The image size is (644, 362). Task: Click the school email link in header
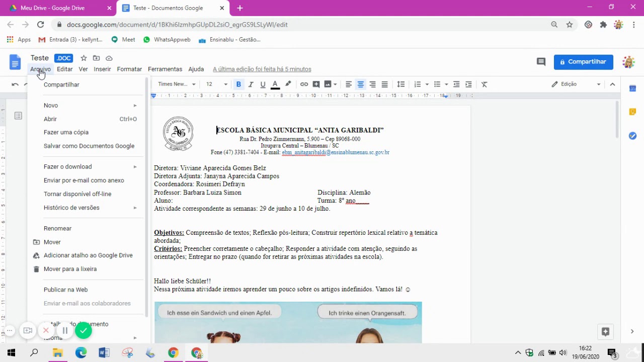coord(336,152)
